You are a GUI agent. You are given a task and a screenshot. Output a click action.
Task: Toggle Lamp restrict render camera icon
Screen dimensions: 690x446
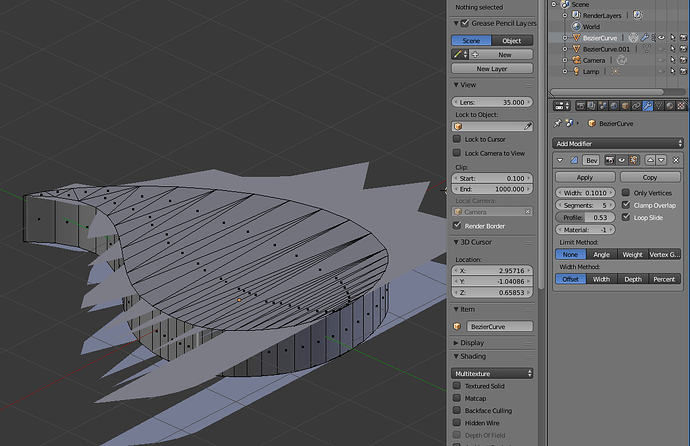[683, 71]
